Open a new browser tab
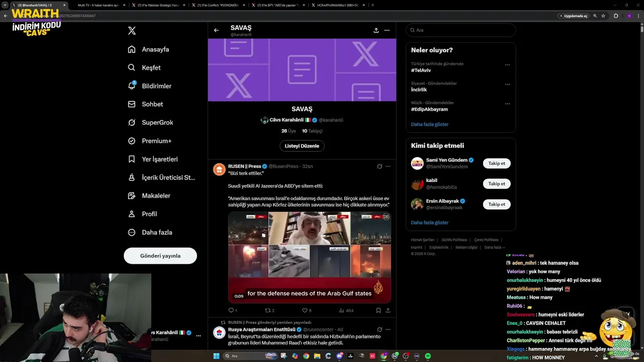Screen dimensions: 644x362 click(x=372, y=5)
